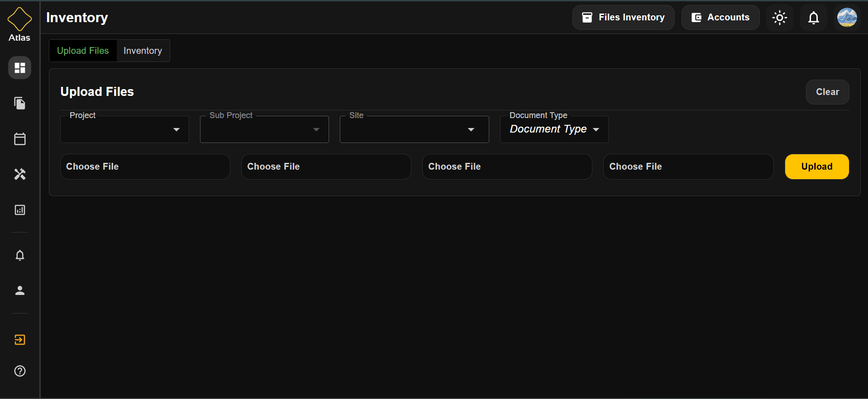This screenshot has width=868, height=399.
Task: Open the Document Type dropdown
Action: coord(554,129)
